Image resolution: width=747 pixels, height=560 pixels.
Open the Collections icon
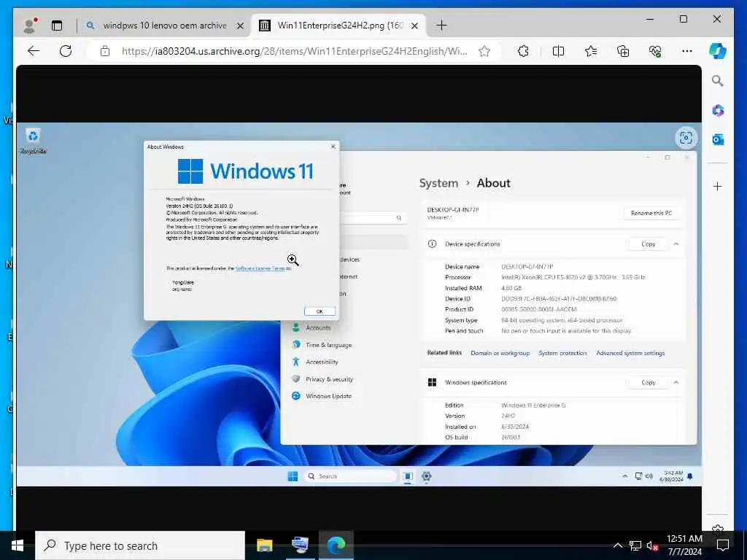(623, 51)
